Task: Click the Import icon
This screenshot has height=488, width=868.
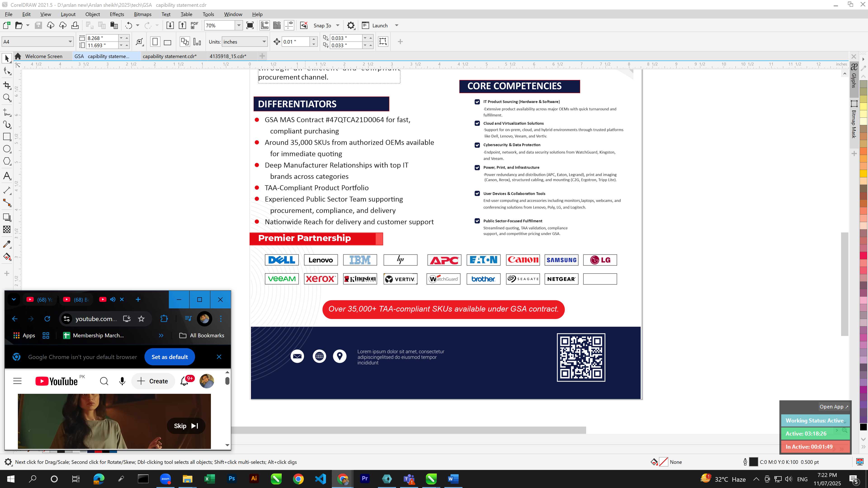Action: click(170, 25)
